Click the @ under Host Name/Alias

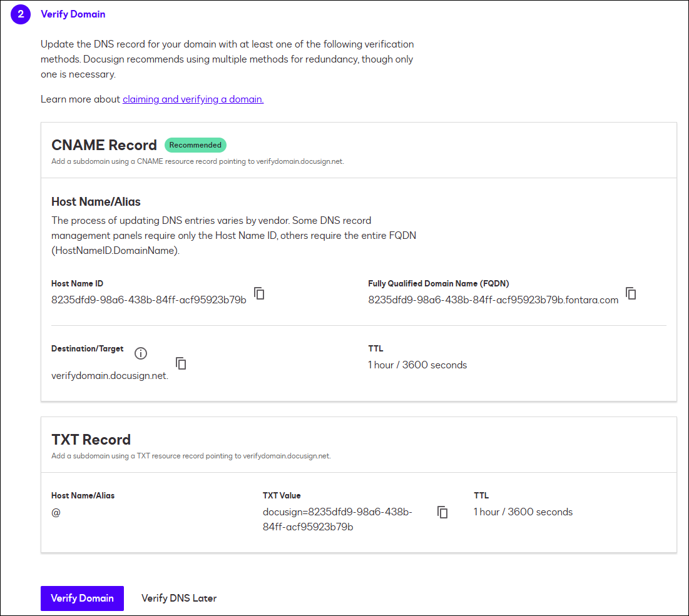pos(55,512)
